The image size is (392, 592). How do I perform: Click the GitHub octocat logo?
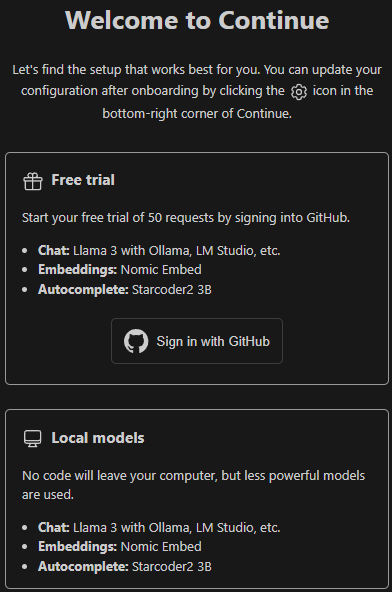pos(136,341)
